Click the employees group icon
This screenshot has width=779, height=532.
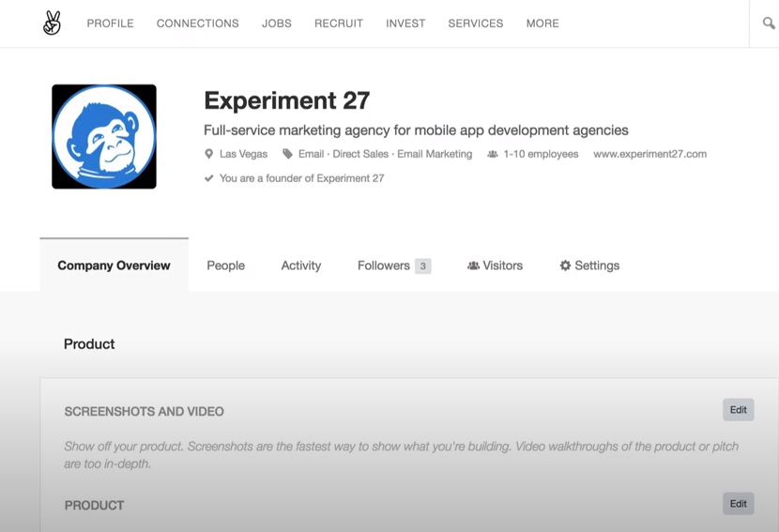(493, 154)
